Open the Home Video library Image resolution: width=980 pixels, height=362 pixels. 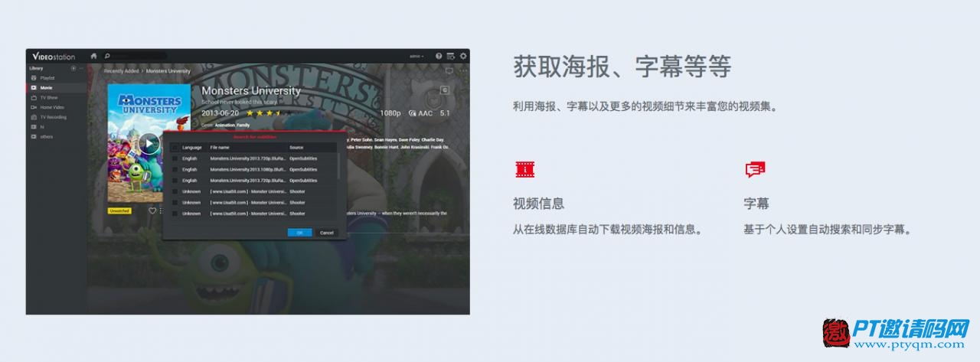(57, 107)
